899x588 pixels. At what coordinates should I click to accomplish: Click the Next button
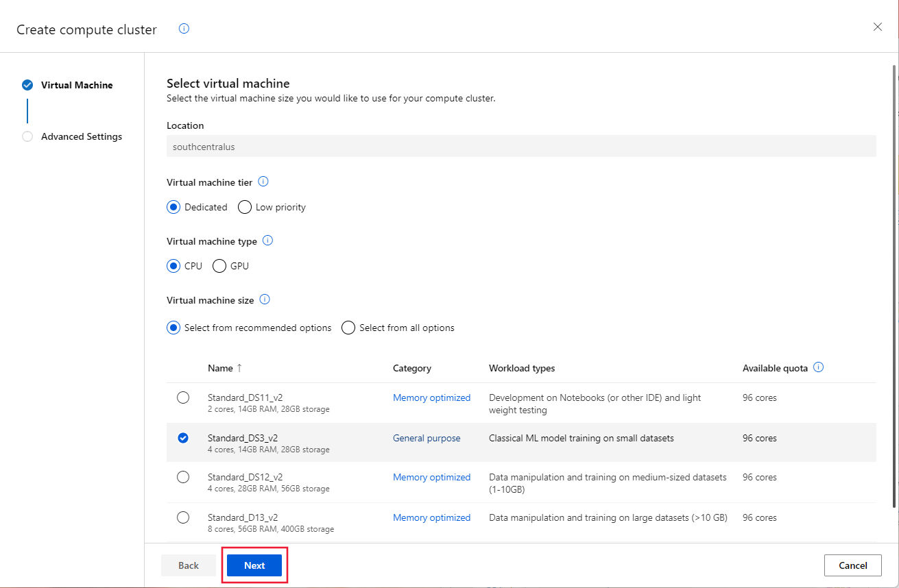point(254,565)
